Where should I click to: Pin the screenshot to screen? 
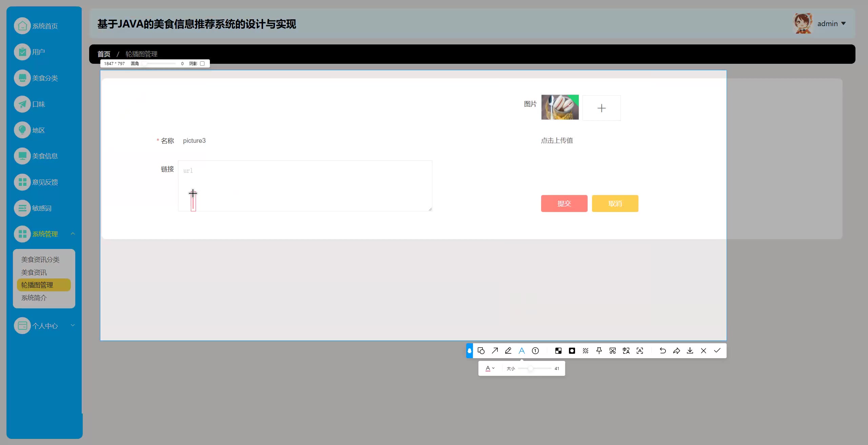pos(599,351)
